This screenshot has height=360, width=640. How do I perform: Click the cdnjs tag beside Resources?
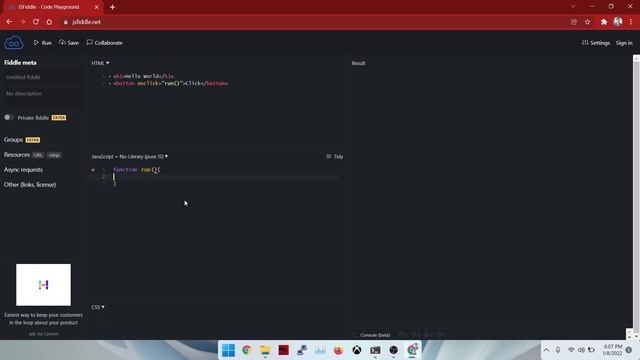(x=54, y=155)
